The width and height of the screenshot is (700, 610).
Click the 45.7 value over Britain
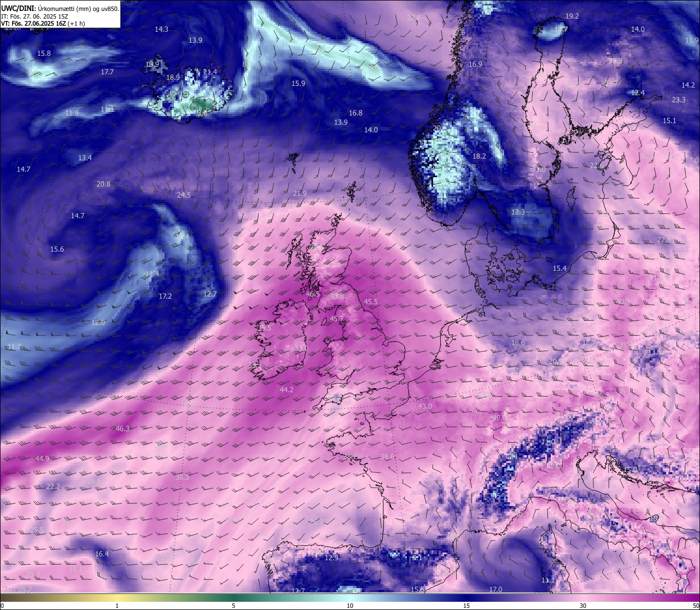point(337,319)
